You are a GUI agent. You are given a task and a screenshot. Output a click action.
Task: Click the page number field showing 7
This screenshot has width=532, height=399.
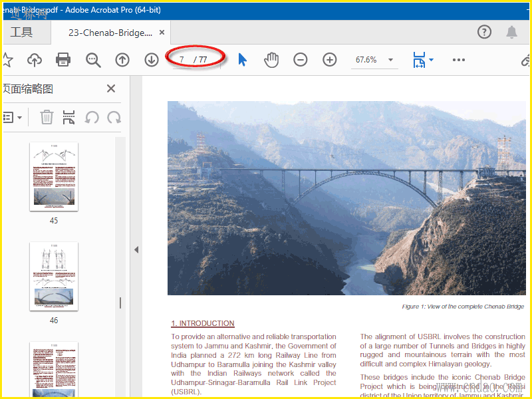(x=182, y=60)
